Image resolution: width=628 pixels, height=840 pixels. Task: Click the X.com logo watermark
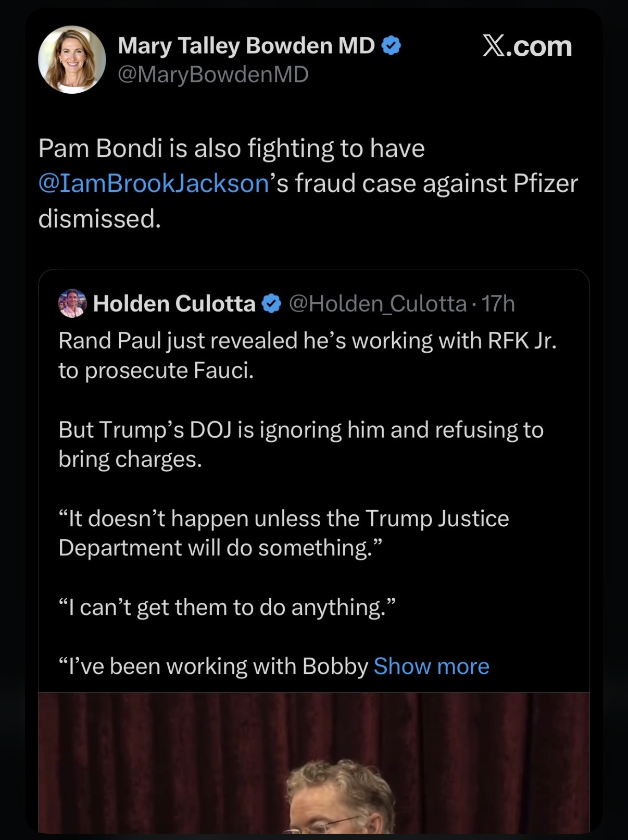[527, 46]
